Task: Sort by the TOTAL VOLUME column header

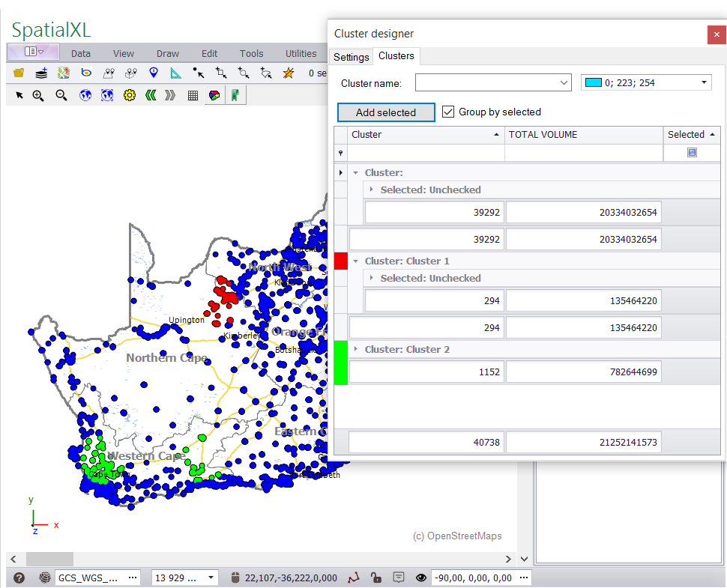Action: pos(583,135)
